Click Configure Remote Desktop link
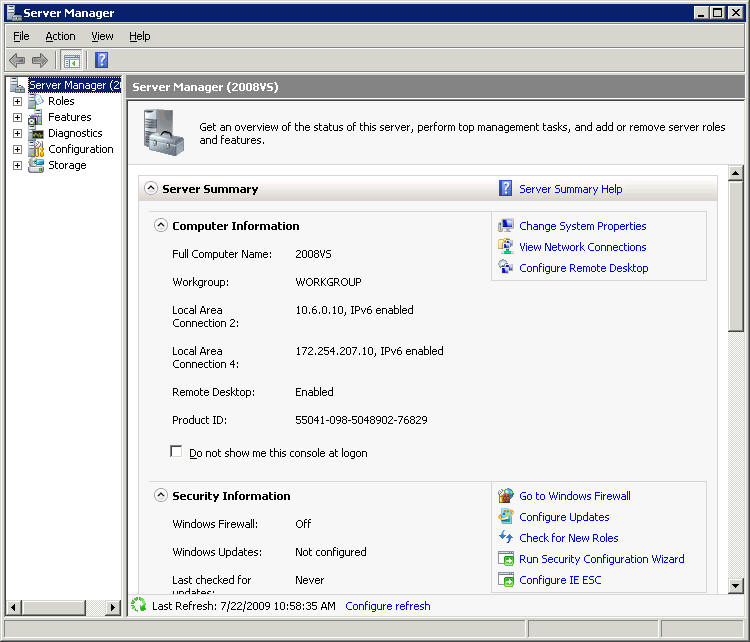 (584, 268)
